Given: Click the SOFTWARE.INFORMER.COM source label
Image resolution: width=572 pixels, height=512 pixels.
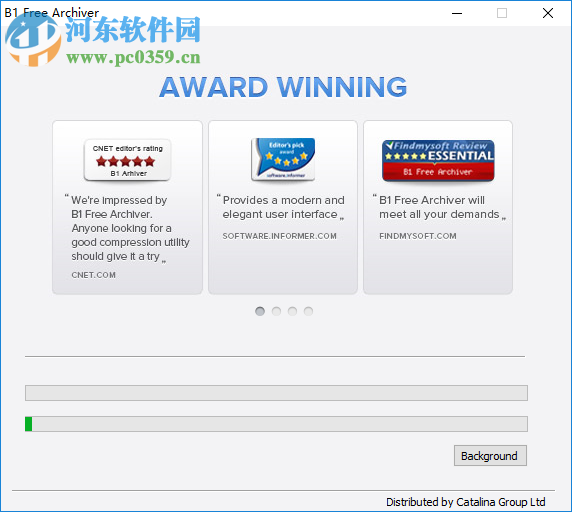Looking at the screenshot, I should coord(279,236).
